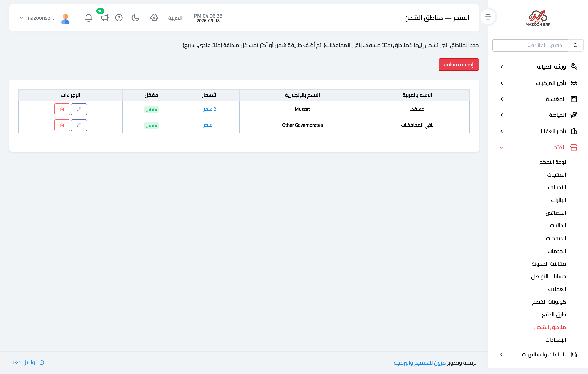Screen dimensions: 588x374
Task: Switch language via العربية selector
Action: pyautogui.click(x=175, y=18)
